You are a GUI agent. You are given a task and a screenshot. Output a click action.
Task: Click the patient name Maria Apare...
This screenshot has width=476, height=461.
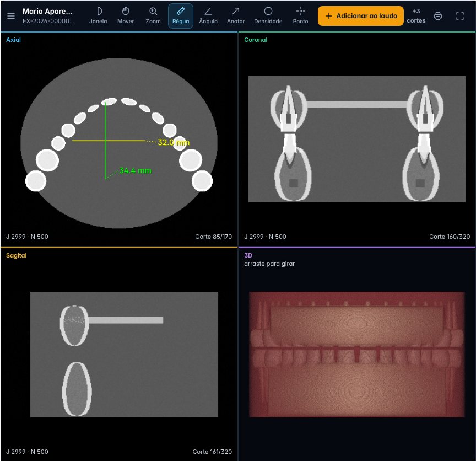(48, 11)
